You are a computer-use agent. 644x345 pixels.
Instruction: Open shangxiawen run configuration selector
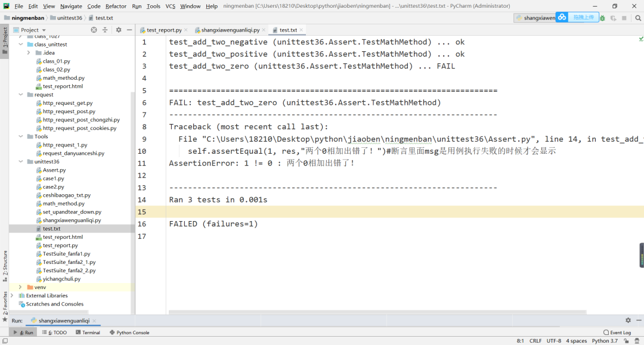[535, 18]
